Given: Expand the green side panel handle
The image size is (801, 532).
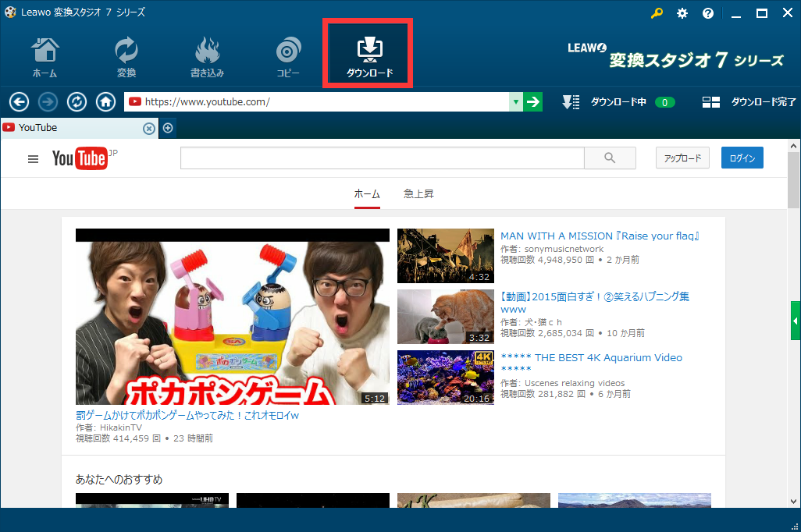Looking at the screenshot, I should coord(796,321).
